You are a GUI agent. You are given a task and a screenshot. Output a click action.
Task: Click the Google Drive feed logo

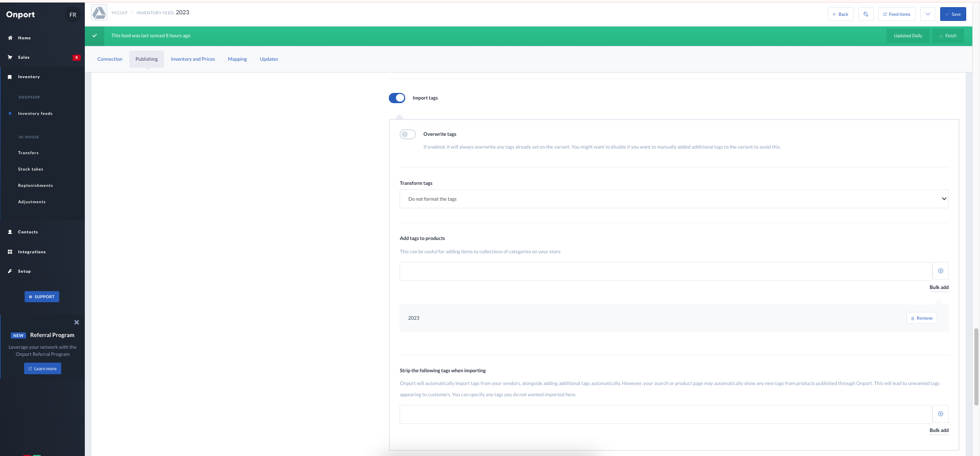pos(99,12)
